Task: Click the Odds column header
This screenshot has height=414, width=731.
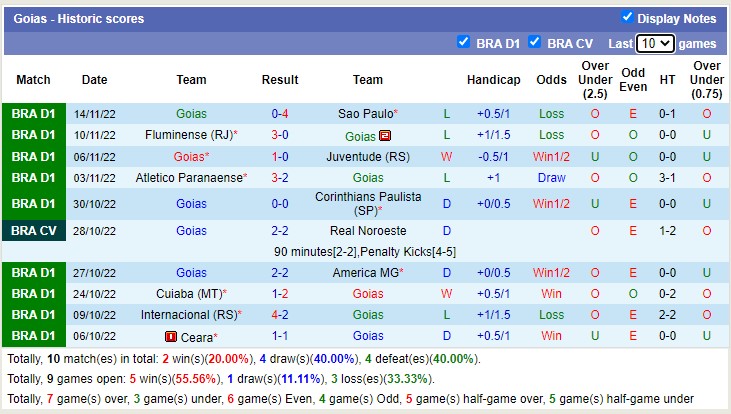Action: click(x=550, y=80)
